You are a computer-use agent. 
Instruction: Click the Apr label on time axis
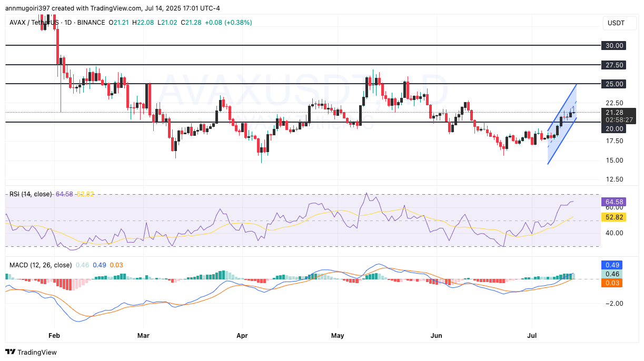(242, 335)
